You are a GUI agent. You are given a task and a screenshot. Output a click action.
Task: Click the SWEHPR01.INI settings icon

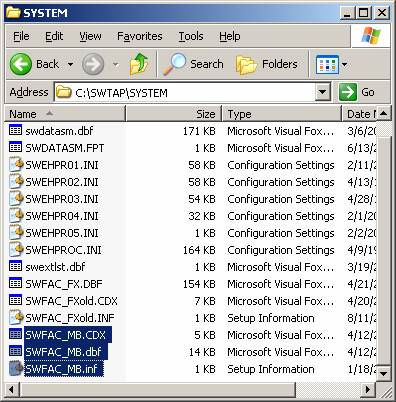[x=16, y=165]
